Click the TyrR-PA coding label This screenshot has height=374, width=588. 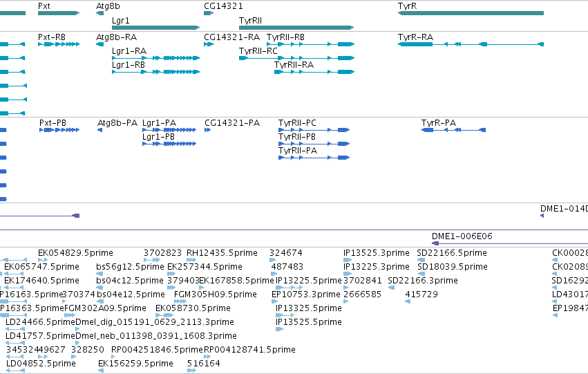click(438, 123)
